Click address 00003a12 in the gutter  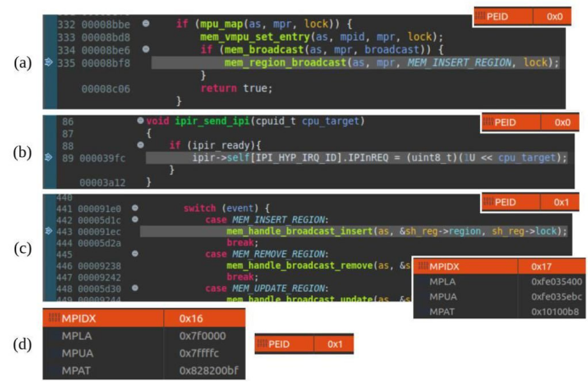click(x=102, y=183)
